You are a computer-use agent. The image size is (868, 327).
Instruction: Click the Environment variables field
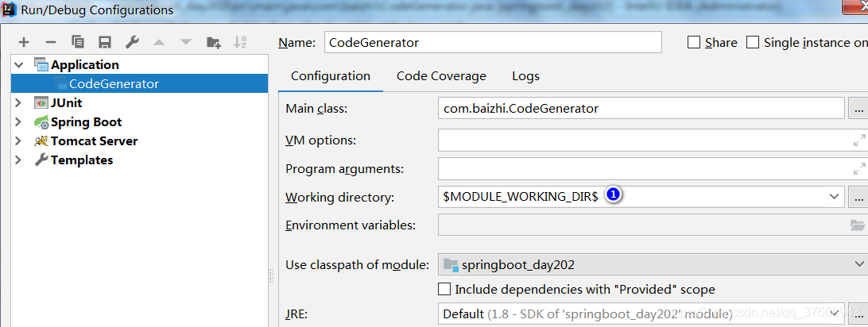[653, 225]
